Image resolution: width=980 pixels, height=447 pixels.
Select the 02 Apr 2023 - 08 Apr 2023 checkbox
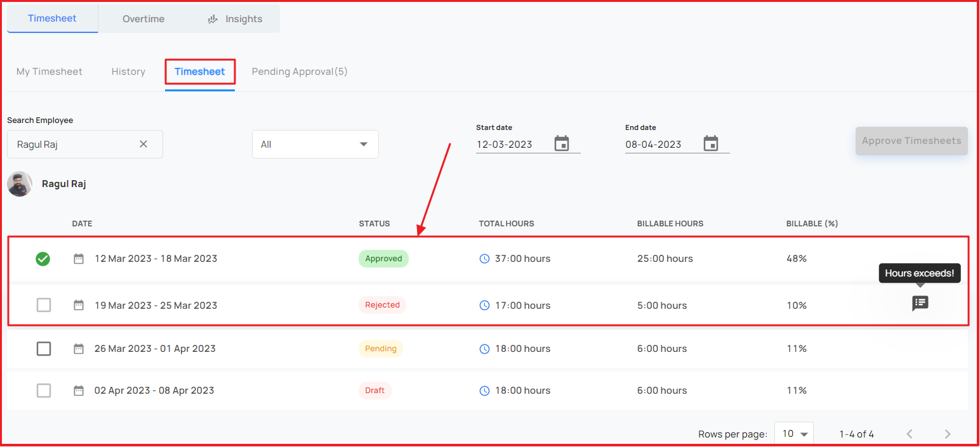(x=43, y=391)
